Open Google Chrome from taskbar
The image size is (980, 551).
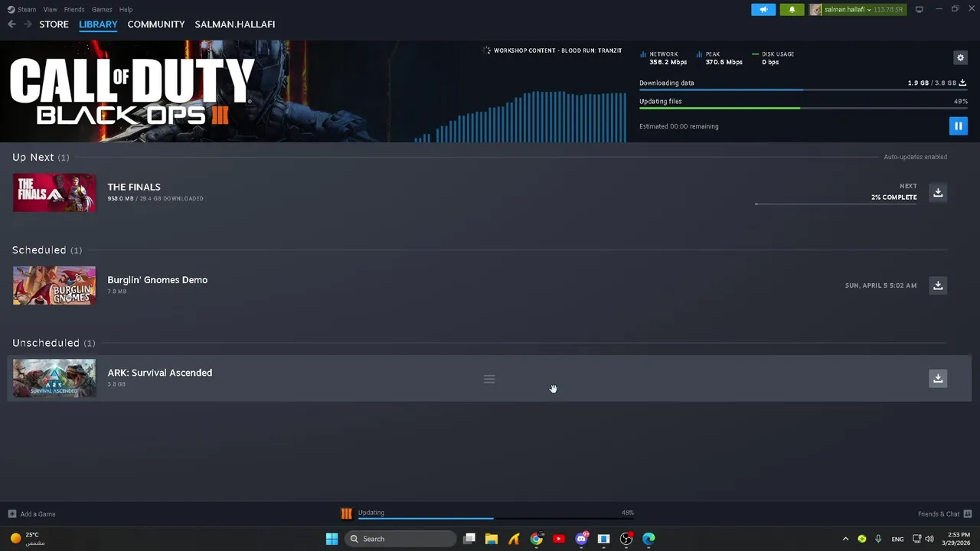pyautogui.click(x=536, y=539)
